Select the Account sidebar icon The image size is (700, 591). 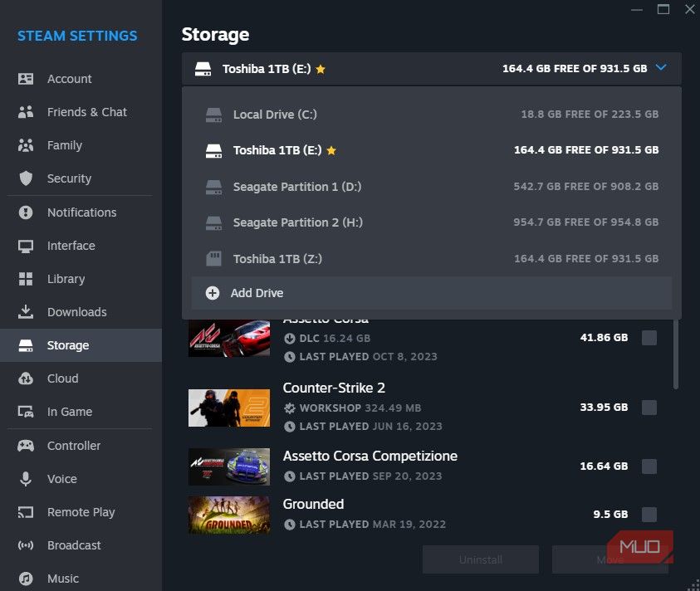24,79
